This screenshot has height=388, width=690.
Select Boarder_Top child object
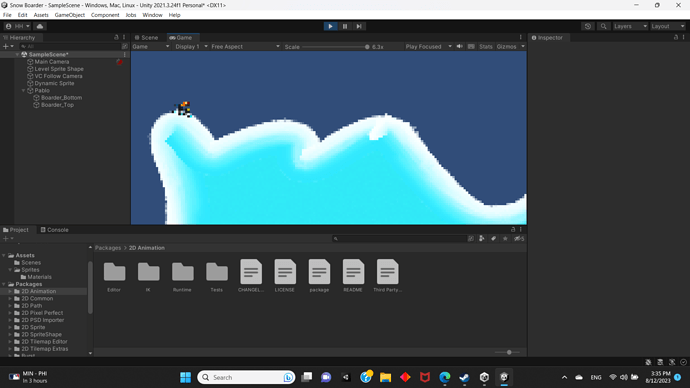coord(57,105)
